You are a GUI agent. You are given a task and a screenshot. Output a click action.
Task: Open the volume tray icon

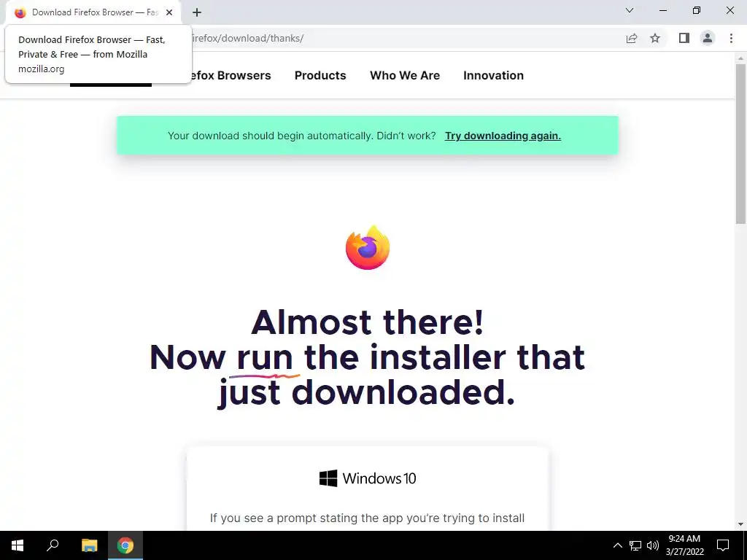tap(653, 545)
